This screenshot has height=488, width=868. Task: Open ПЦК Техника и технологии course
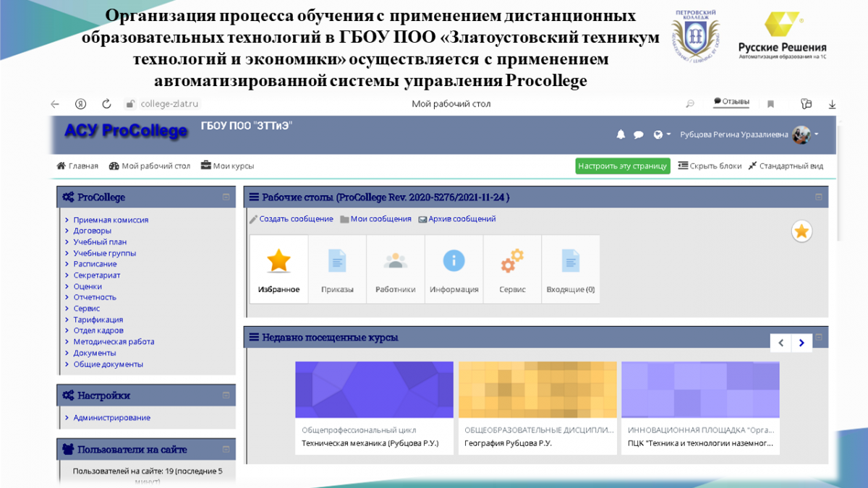700,408
